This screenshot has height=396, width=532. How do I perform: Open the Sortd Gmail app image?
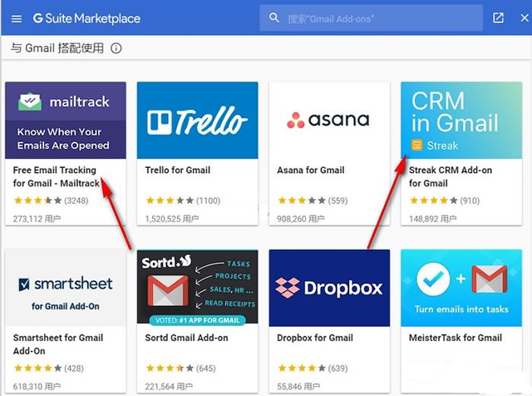coord(198,288)
